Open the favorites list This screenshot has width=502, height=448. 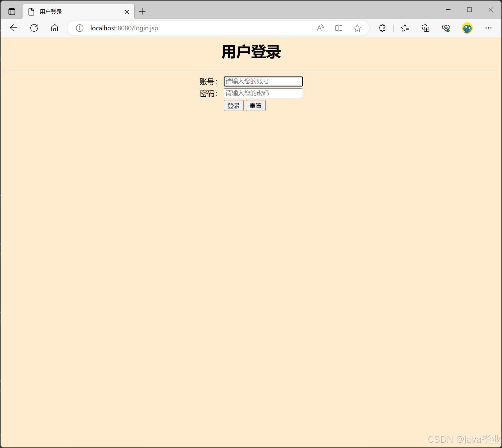click(x=405, y=28)
